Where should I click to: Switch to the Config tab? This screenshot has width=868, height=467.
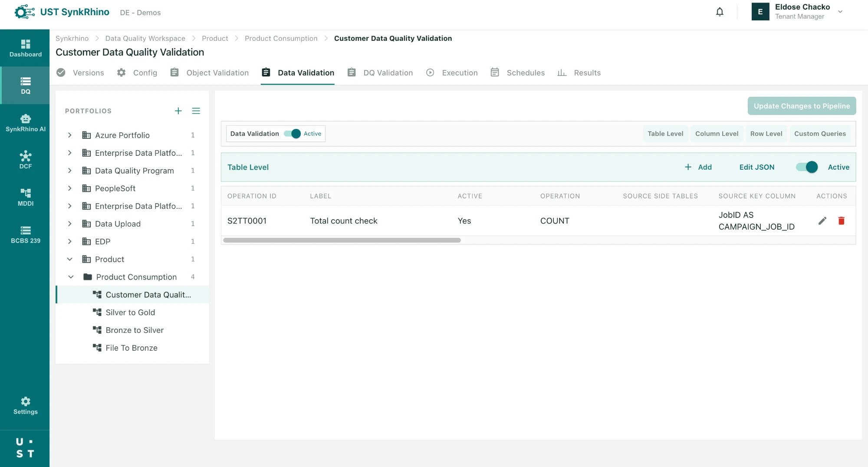(x=137, y=73)
